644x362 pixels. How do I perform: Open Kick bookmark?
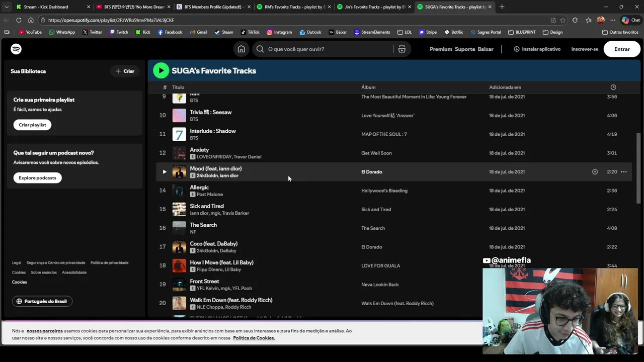(143, 32)
